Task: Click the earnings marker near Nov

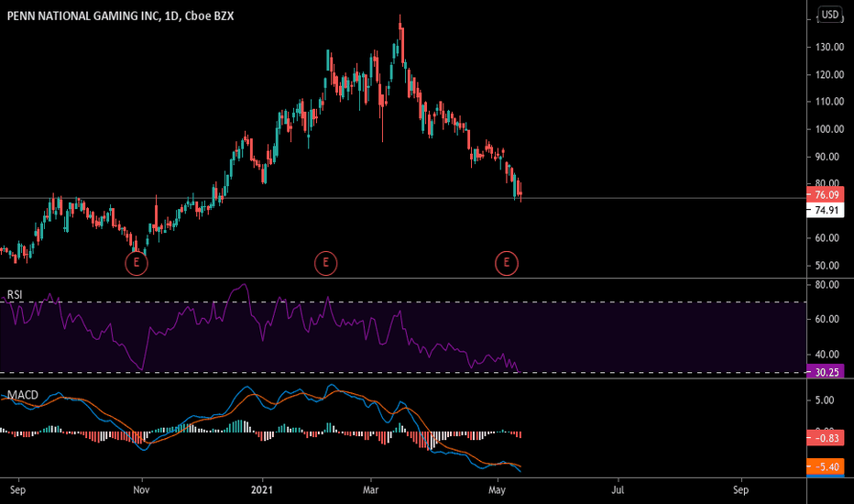Action: (x=137, y=264)
